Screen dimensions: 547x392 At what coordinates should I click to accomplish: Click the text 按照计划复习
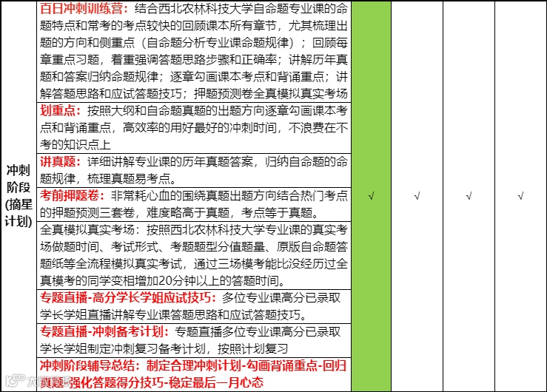point(253,348)
